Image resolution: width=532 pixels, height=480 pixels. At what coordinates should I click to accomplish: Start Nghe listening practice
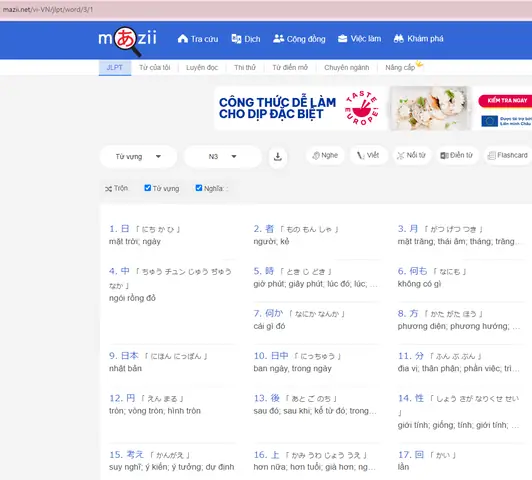coord(325,155)
